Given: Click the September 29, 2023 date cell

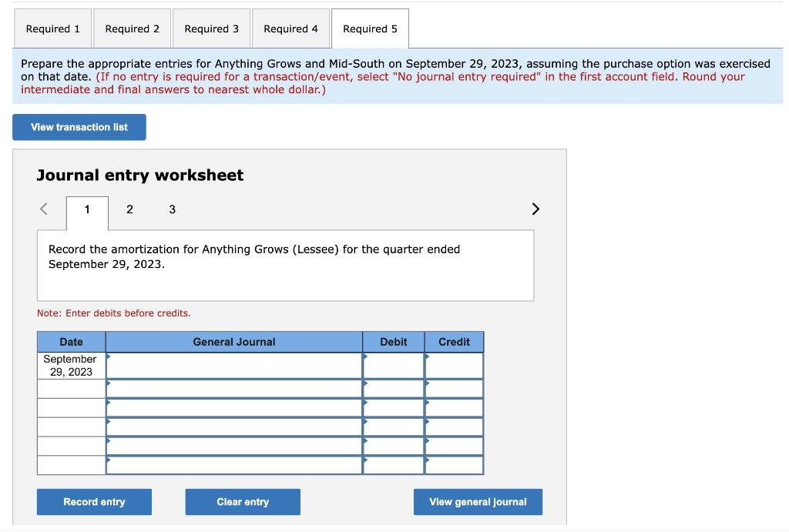Looking at the screenshot, I should [x=70, y=365].
